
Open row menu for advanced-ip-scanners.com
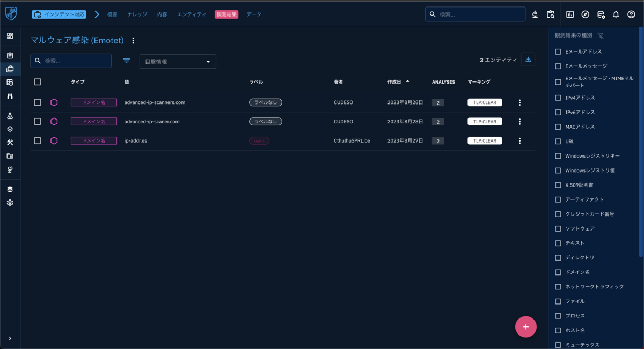pyautogui.click(x=519, y=102)
